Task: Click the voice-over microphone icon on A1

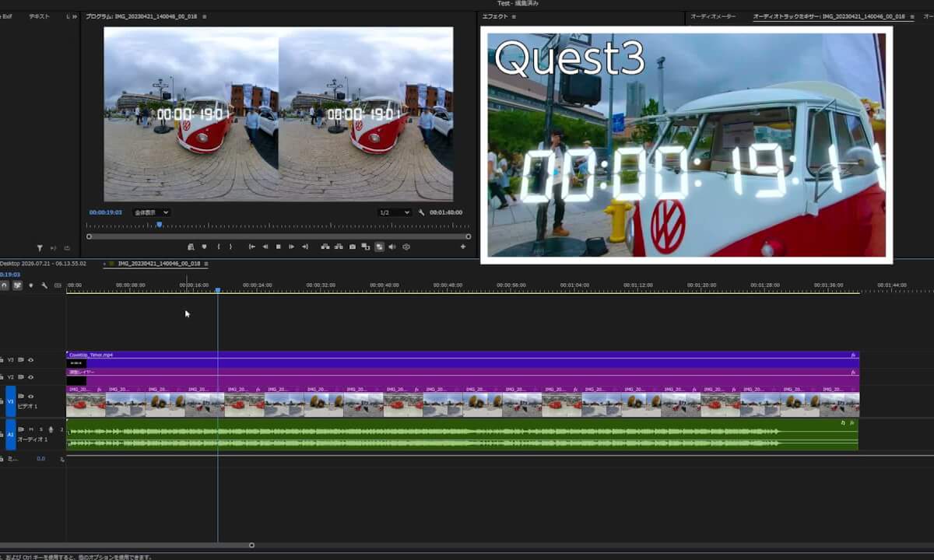Action: tap(51, 429)
